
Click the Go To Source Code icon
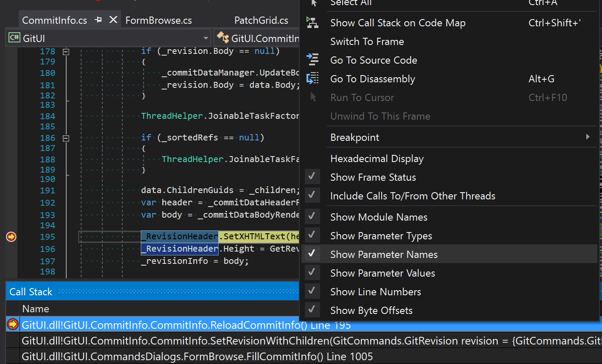coord(313,60)
